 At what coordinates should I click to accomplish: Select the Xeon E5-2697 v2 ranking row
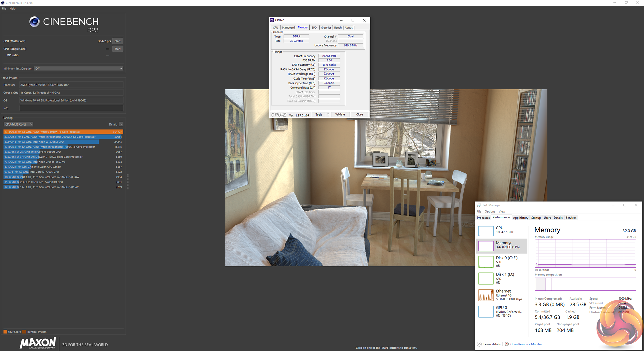[63, 162]
